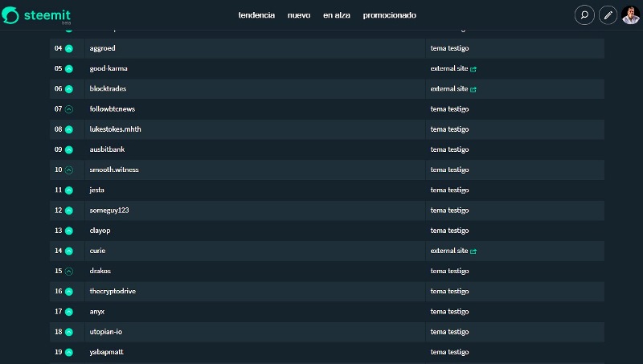Toggle vote arrow for ausbitbank

pos(69,149)
